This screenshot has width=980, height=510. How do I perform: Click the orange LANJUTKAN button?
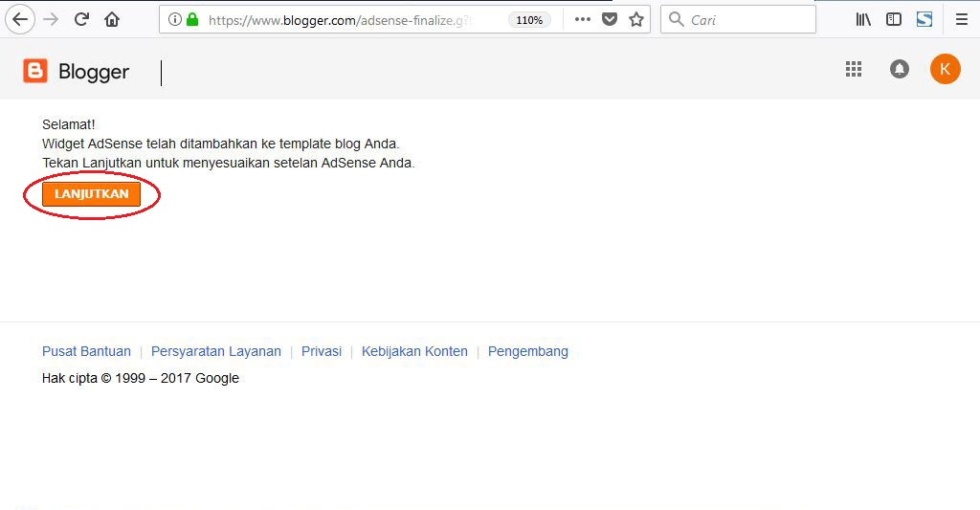91,194
